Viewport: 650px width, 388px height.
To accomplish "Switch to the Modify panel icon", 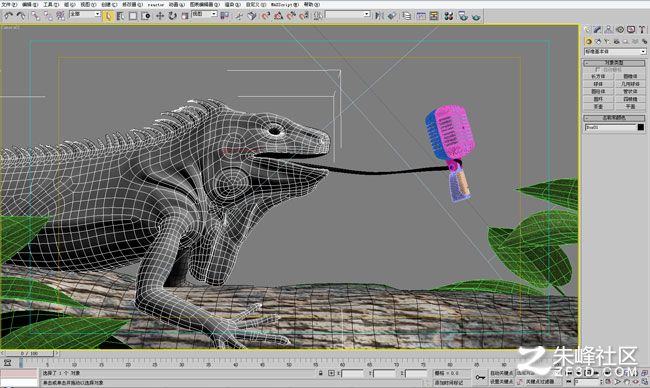I will 597,29.
